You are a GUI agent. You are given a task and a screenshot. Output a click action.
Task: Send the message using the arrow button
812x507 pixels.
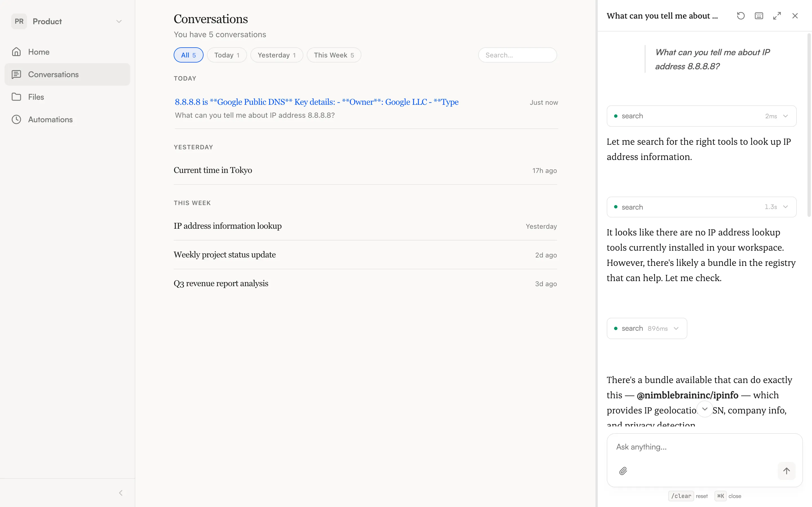tap(786, 471)
